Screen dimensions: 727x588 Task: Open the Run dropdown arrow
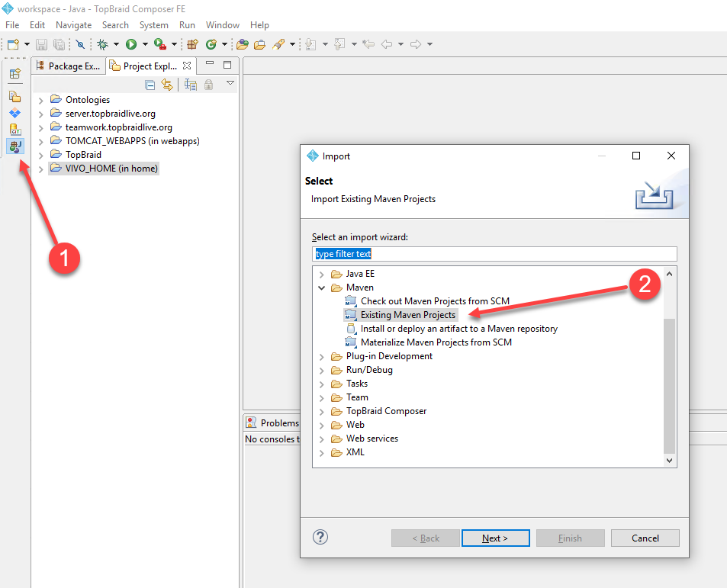[145, 44]
